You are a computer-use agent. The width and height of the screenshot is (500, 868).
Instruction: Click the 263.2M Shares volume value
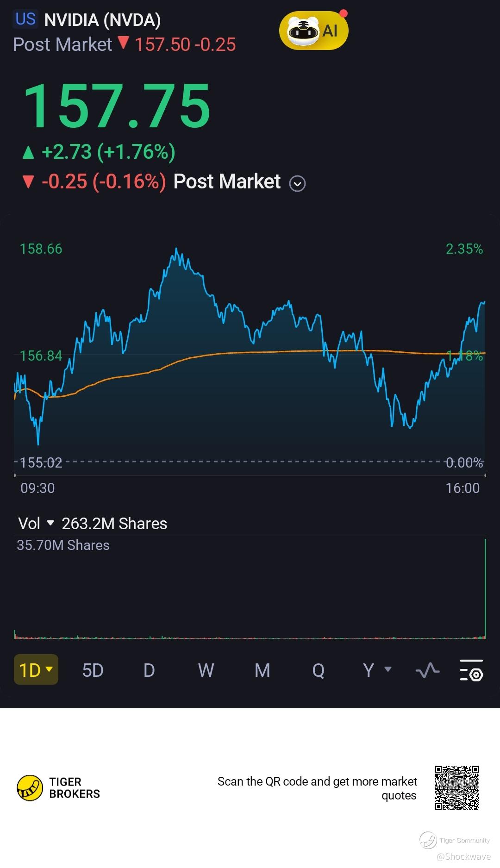(114, 524)
